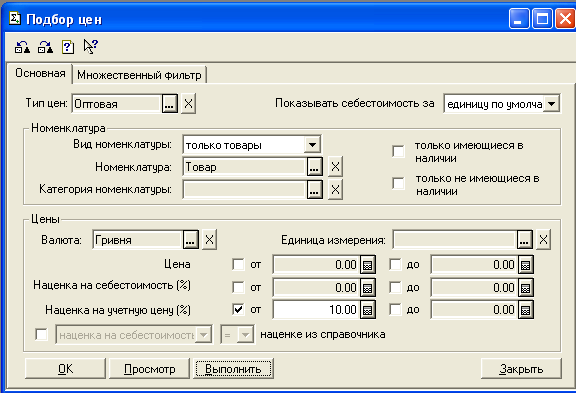The height and width of the screenshot is (393, 576).
Task: Click Тип цен input with Оптовая
Action: pos(117,104)
